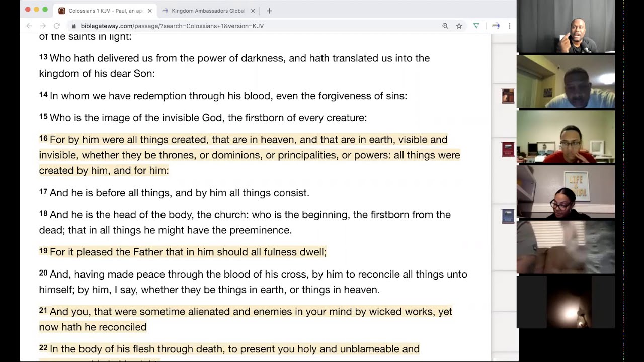Viewport: 644px width, 362px height.
Task: Click verse number 18
Action: pyautogui.click(x=43, y=214)
